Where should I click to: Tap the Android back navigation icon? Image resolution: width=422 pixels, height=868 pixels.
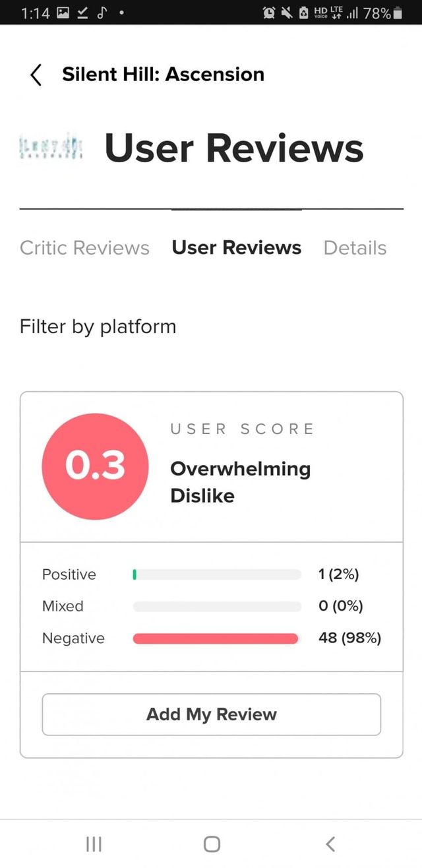(330, 844)
